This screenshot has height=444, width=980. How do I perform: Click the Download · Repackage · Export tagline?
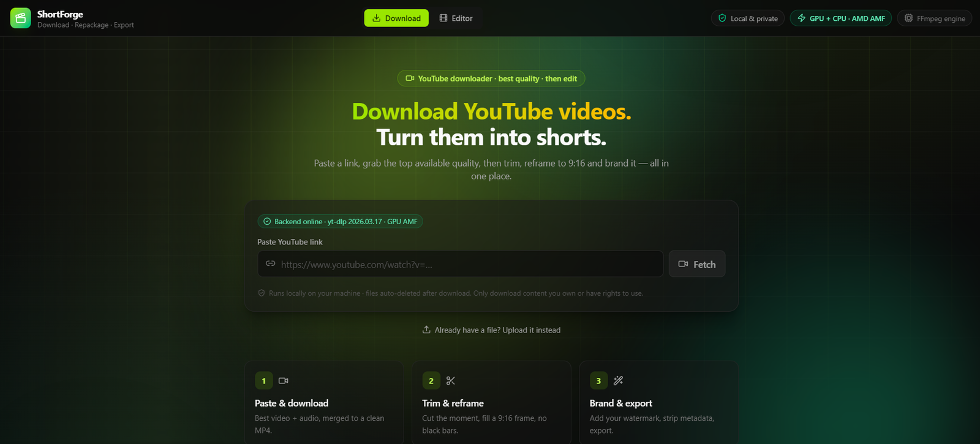(86, 25)
